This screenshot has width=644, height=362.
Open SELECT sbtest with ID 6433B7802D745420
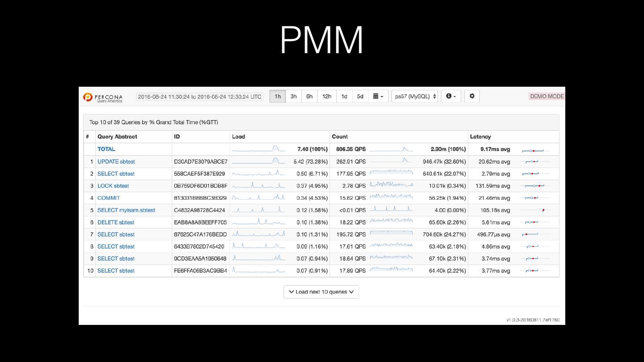pyautogui.click(x=116, y=246)
